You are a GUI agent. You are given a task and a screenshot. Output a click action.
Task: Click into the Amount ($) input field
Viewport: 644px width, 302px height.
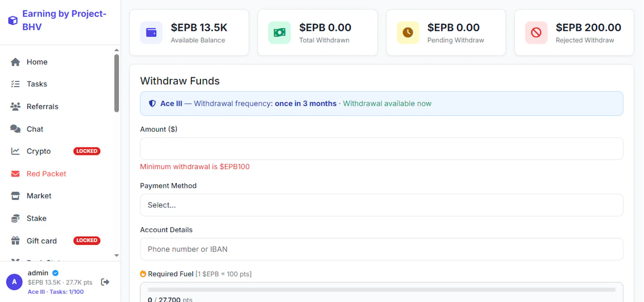tap(382, 149)
